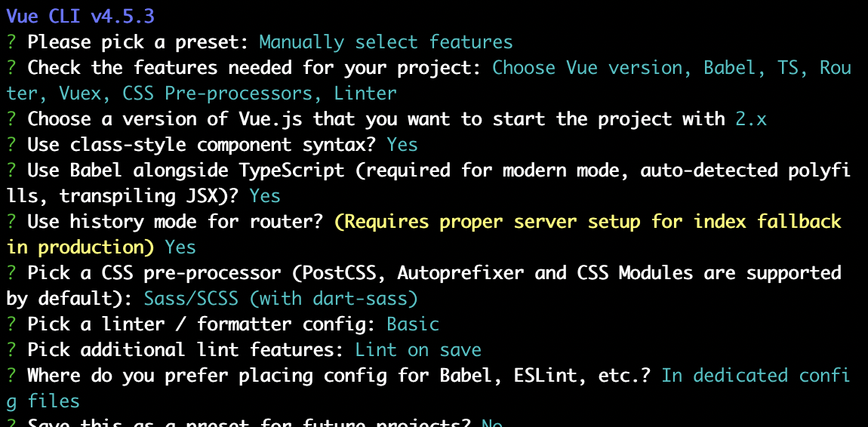The height and width of the screenshot is (427, 868).
Task: Click the 'In dedicated config' answer text
Action: tap(756, 376)
